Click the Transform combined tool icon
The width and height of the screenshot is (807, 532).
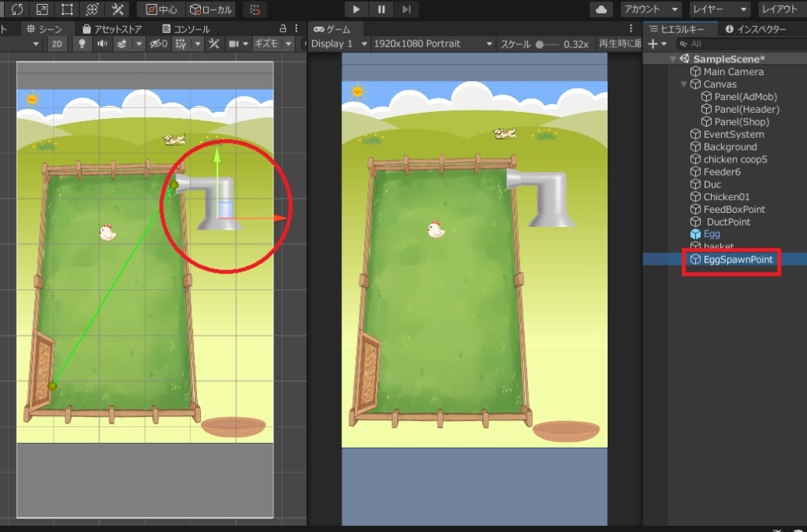(93, 9)
